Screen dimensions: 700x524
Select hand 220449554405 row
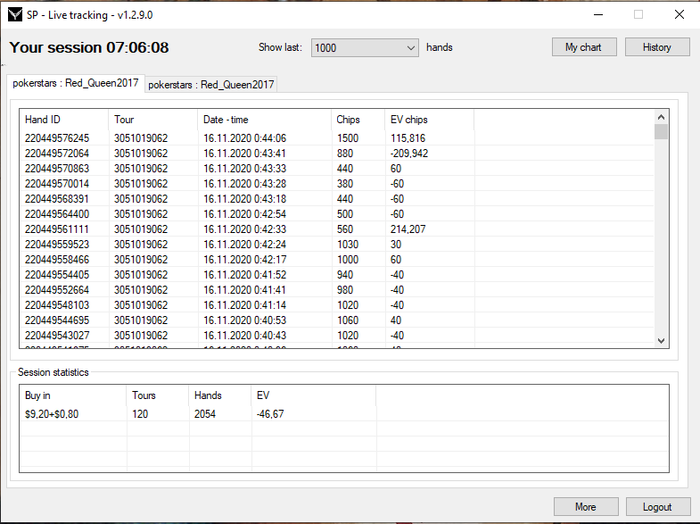point(337,275)
